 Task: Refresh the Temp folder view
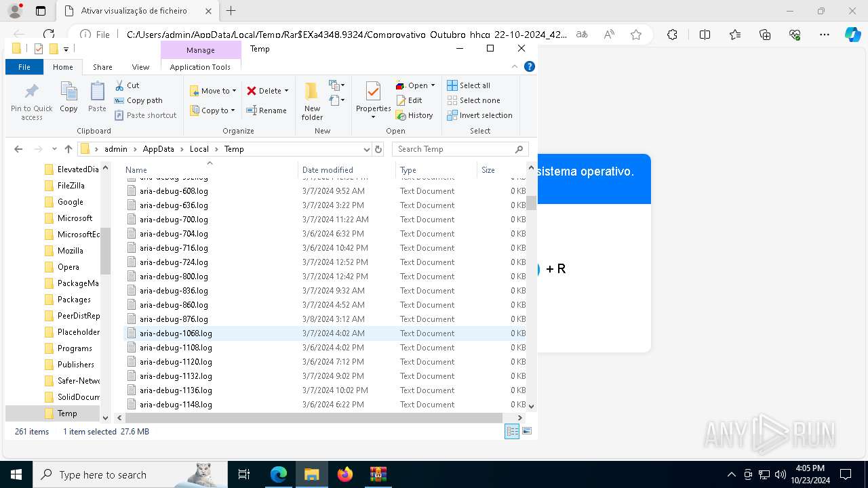click(378, 149)
